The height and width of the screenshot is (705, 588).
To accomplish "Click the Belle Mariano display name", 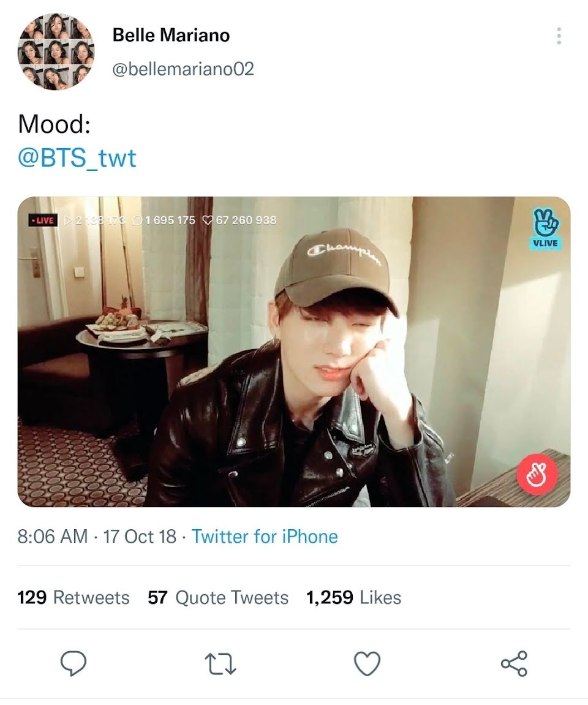I will tap(171, 35).
